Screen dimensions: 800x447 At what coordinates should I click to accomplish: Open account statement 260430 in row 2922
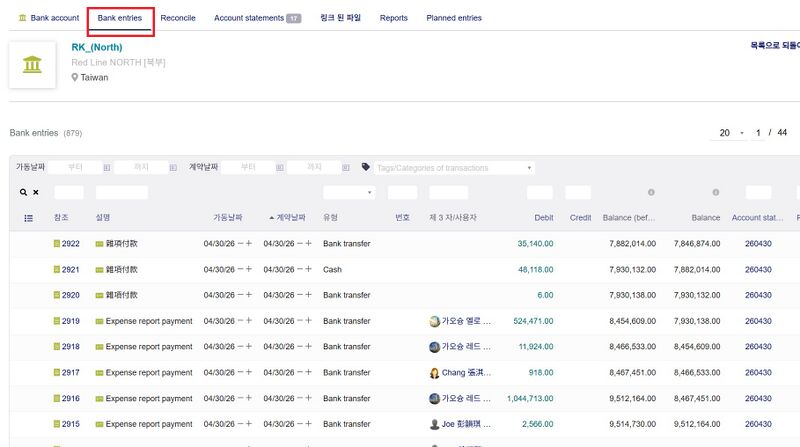(758, 243)
